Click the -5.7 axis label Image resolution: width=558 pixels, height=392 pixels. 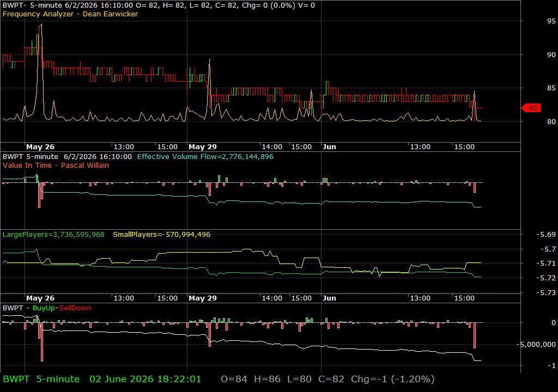click(x=548, y=249)
